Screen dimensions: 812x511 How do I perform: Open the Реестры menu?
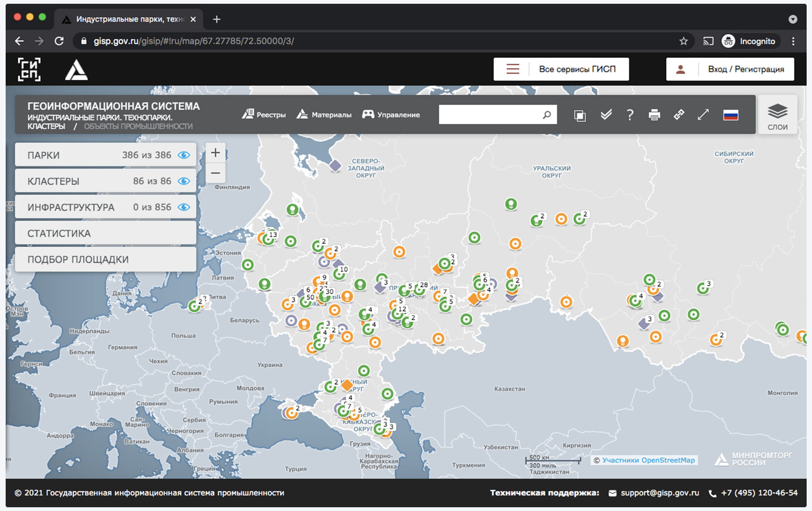click(264, 115)
